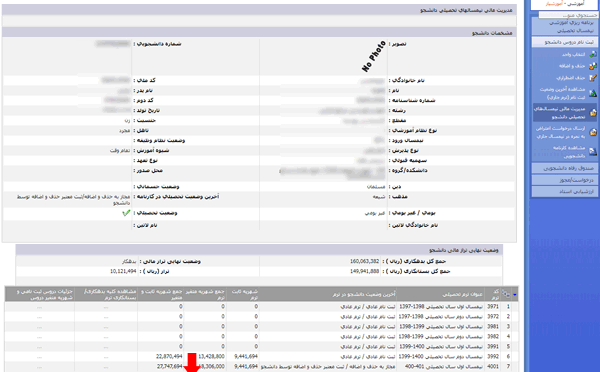
Task: Click the مدیریت مالی نیمسالهای تحصیلی icon
Action: click(x=592, y=113)
